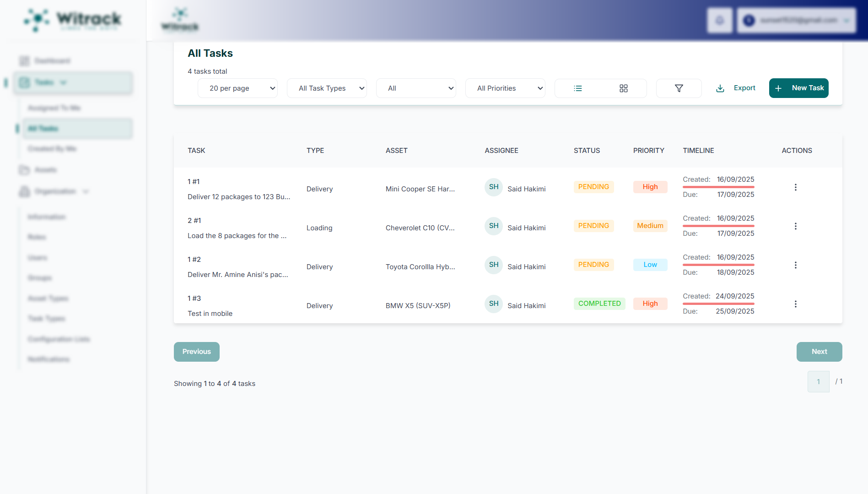Click the SH avatar in first row

point(493,187)
